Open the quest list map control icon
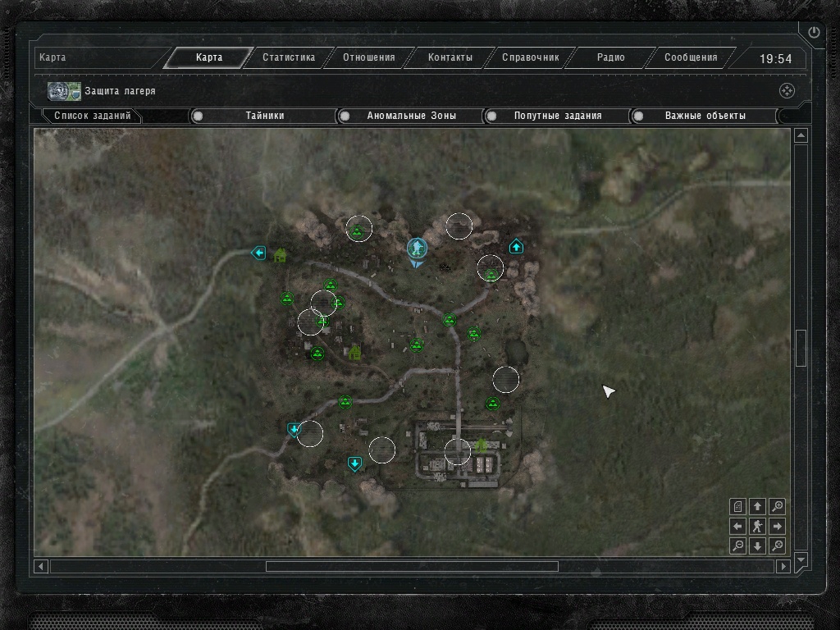 pos(737,506)
